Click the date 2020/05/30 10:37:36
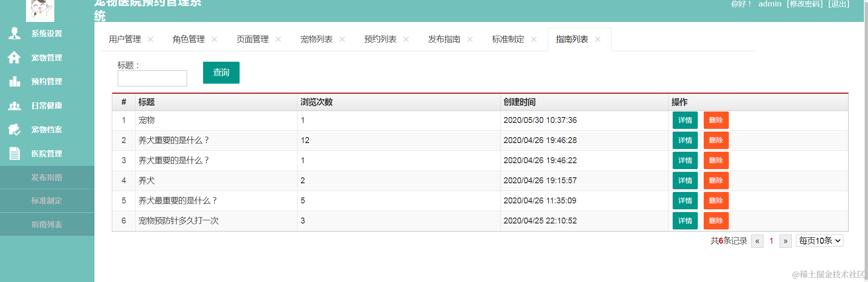The width and height of the screenshot is (868, 282). [540, 120]
